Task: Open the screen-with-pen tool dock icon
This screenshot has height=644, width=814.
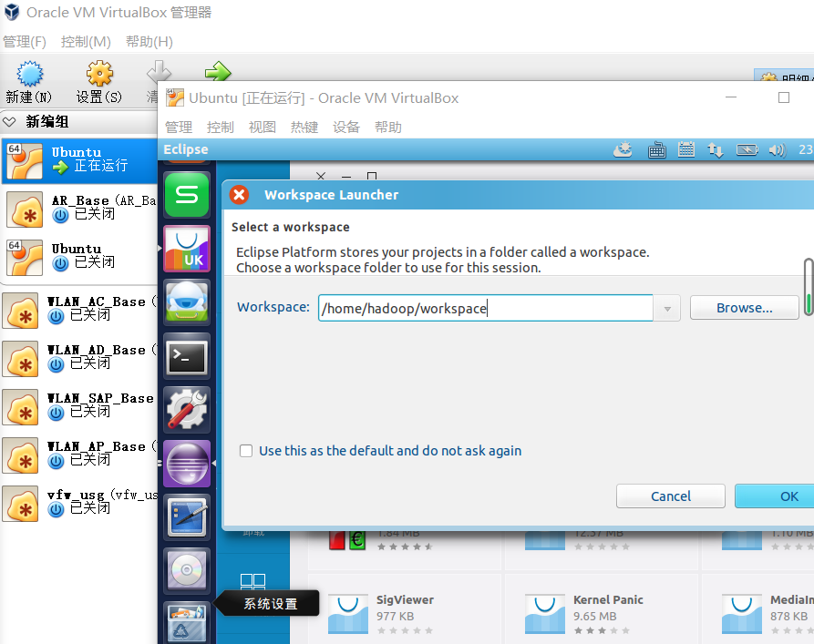Action: (187, 516)
